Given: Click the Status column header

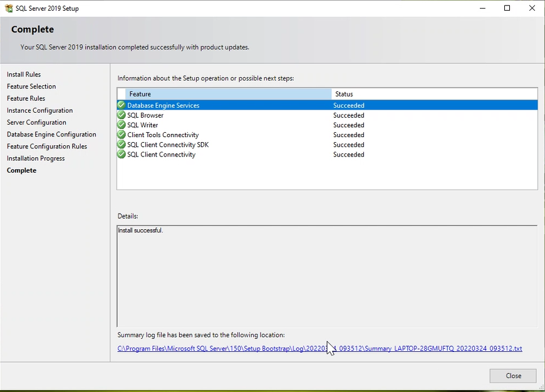Looking at the screenshot, I should click(x=435, y=94).
